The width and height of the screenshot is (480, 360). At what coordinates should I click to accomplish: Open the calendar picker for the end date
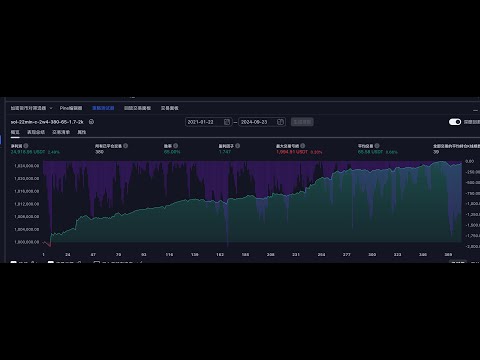280,122
